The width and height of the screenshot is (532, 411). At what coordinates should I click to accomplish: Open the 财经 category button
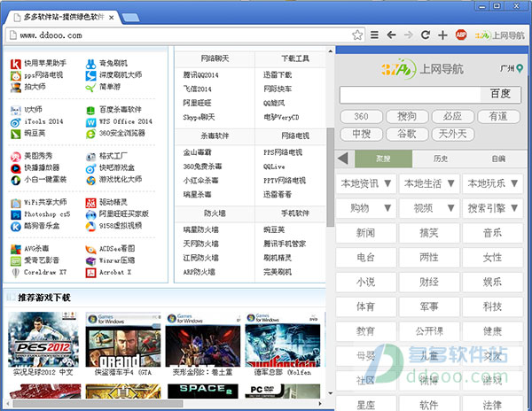click(429, 283)
